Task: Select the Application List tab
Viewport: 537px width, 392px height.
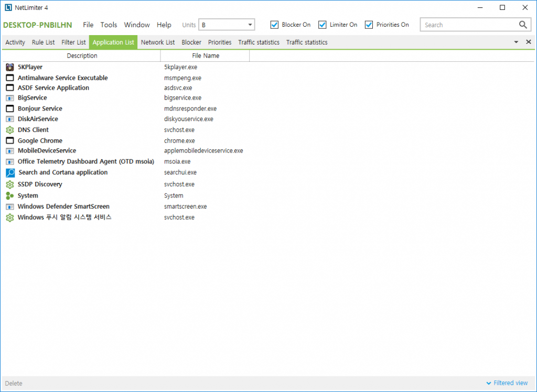Action: 113,42
